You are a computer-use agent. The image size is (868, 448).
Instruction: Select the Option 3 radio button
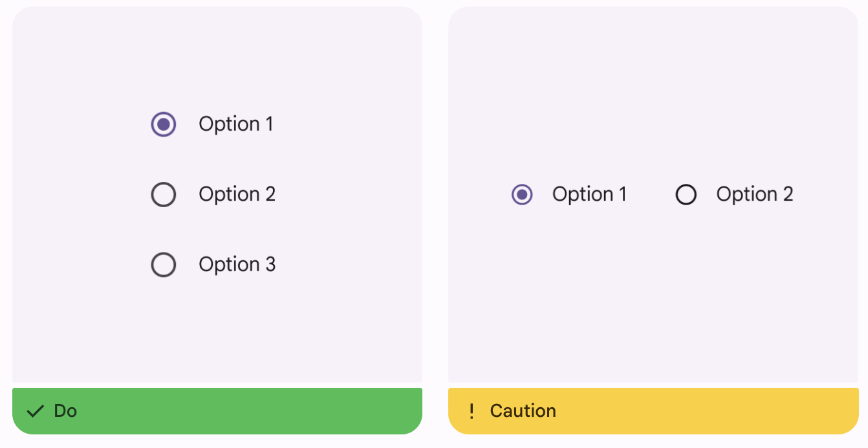click(164, 264)
